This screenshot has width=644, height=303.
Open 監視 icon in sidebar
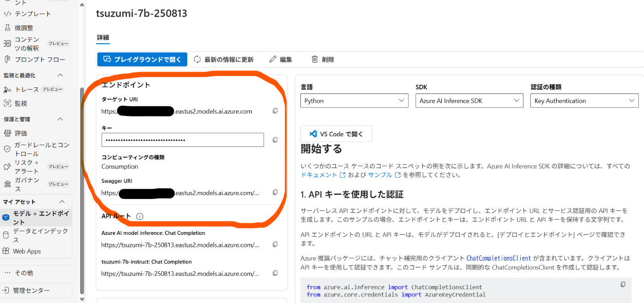[7, 104]
